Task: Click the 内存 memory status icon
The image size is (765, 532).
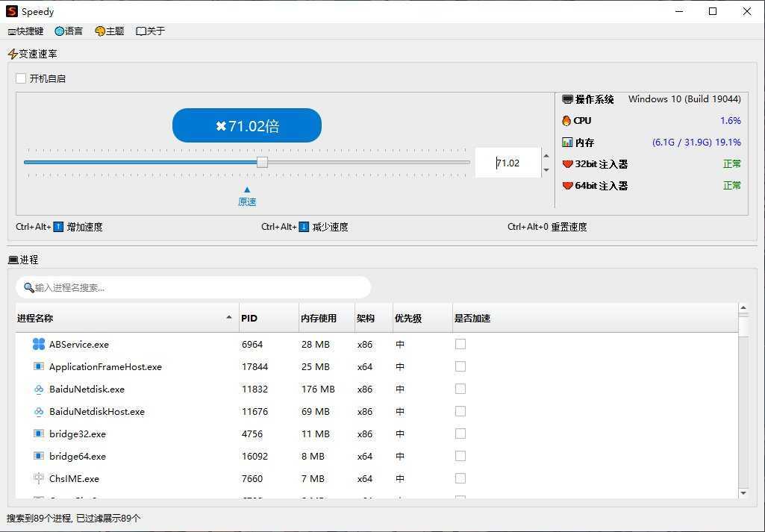Action: [x=567, y=142]
